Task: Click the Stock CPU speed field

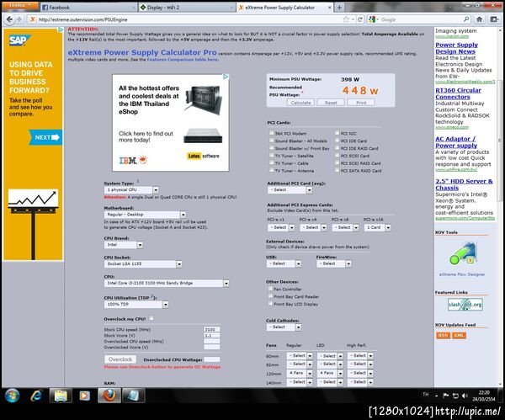Action: [212, 329]
